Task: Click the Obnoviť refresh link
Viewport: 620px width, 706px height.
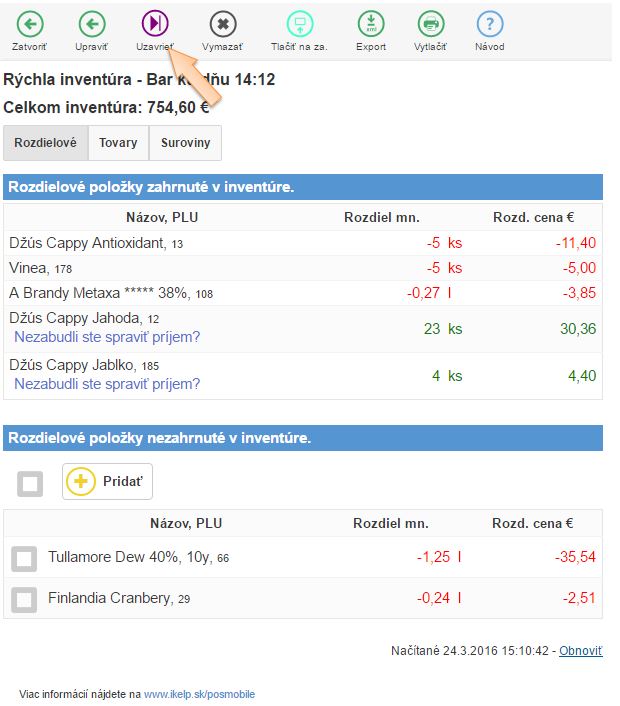Action: click(580, 651)
